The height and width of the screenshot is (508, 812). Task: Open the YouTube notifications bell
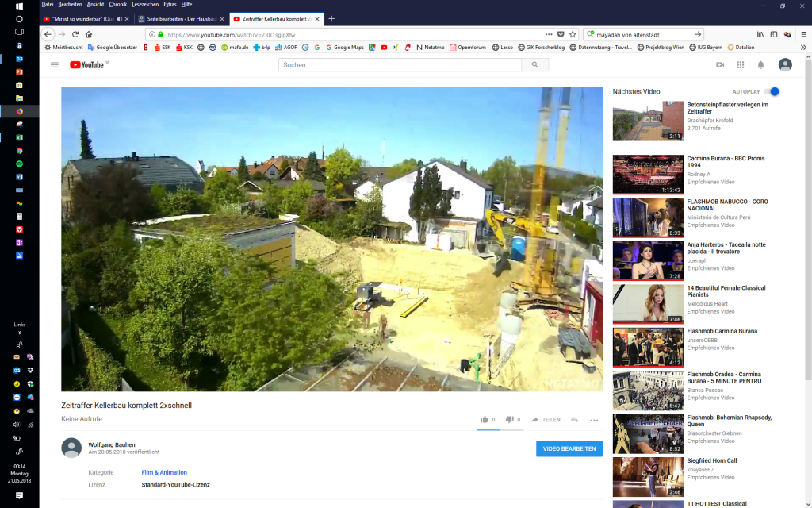point(760,65)
